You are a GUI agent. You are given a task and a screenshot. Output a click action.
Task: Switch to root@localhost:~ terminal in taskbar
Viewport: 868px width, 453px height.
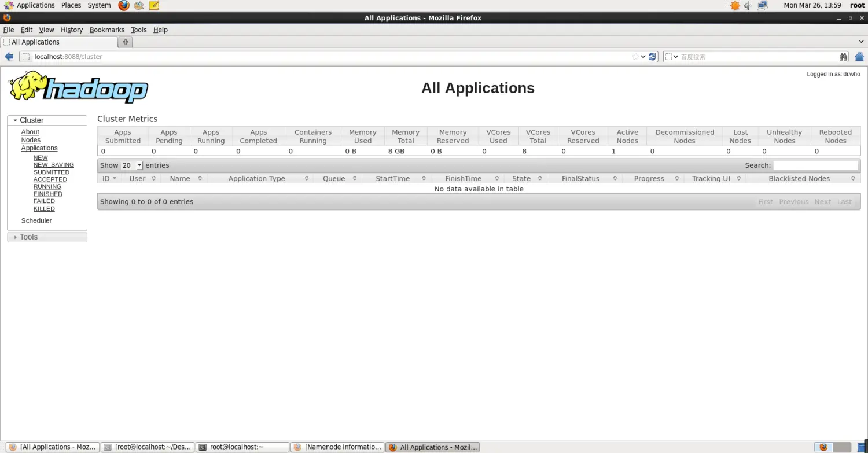(242, 447)
